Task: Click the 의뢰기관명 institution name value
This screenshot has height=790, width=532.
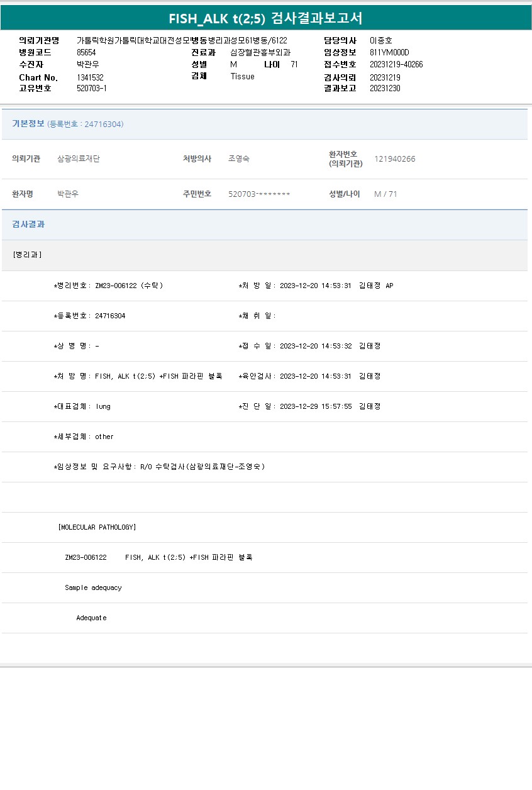Action: pos(133,41)
